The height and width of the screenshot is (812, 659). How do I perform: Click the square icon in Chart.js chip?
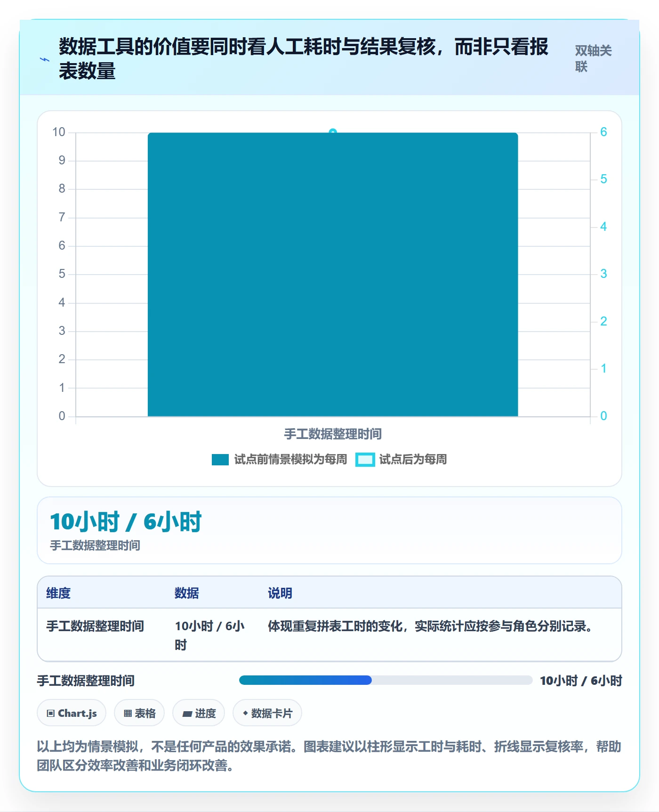pyautogui.click(x=51, y=713)
